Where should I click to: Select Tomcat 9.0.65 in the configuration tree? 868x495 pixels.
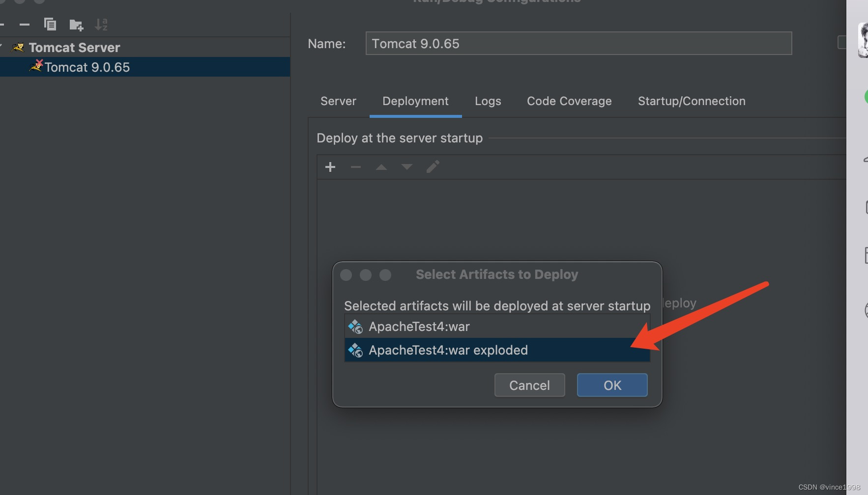click(145, 67)
